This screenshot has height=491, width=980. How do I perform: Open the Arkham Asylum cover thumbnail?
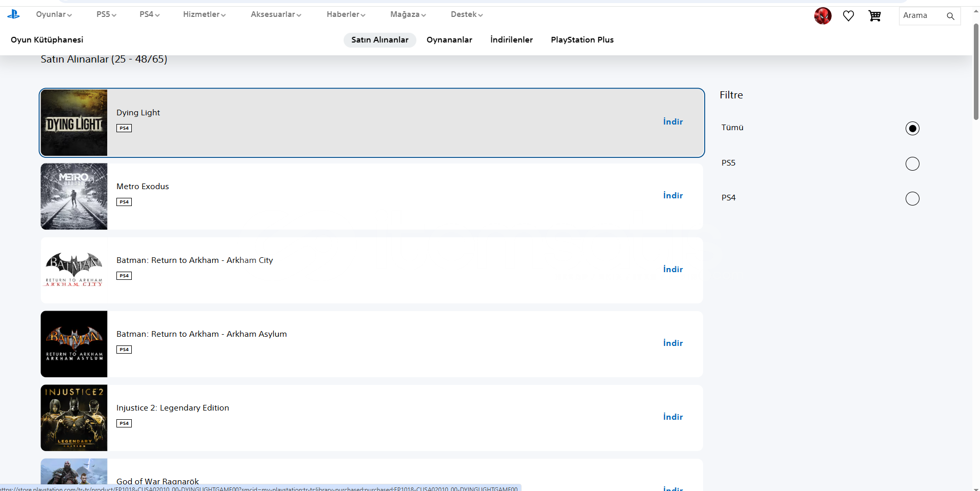click(74, 344)
